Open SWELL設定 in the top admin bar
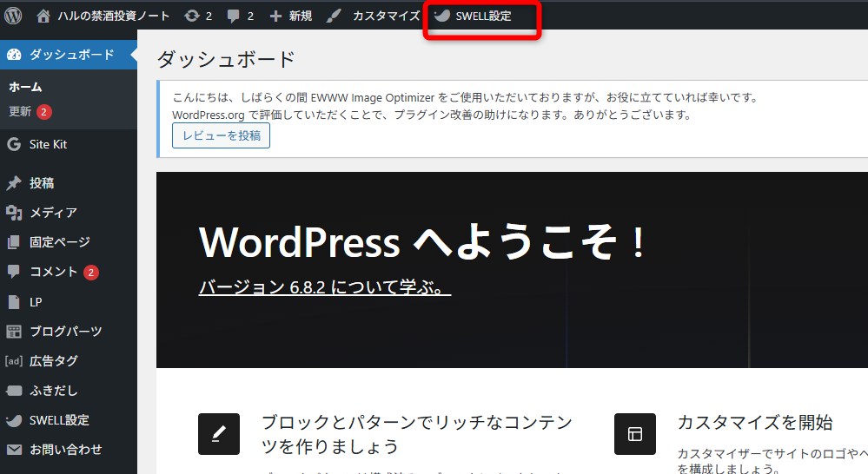 coord(483,16)
